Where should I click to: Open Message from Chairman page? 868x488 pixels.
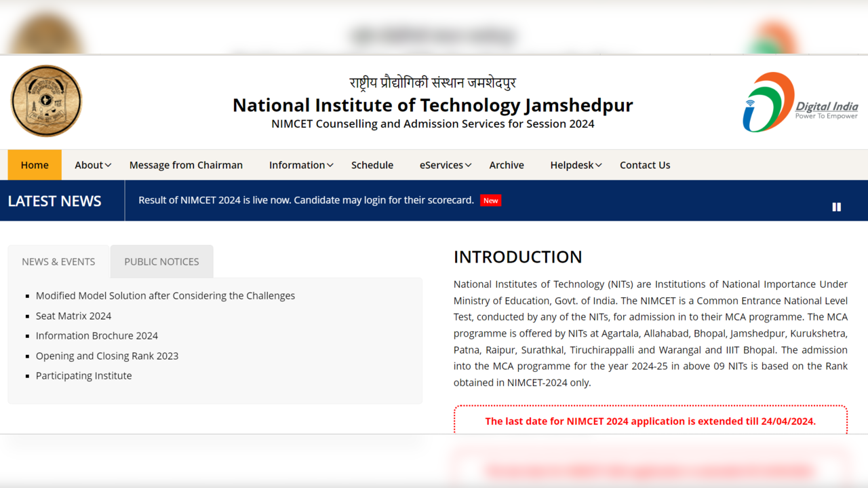coord(186,164)
